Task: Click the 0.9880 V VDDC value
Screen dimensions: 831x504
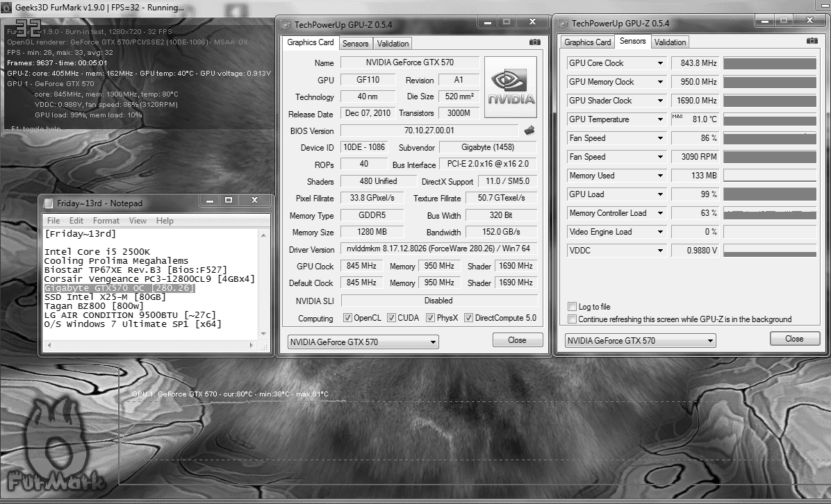Action: [x=695, y=251]
